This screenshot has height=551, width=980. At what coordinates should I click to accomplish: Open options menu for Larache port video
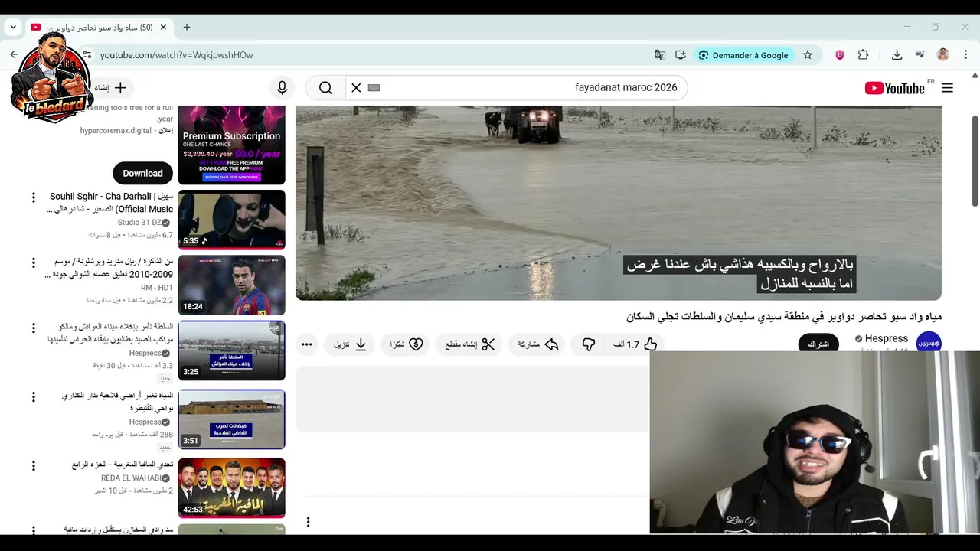33,328
